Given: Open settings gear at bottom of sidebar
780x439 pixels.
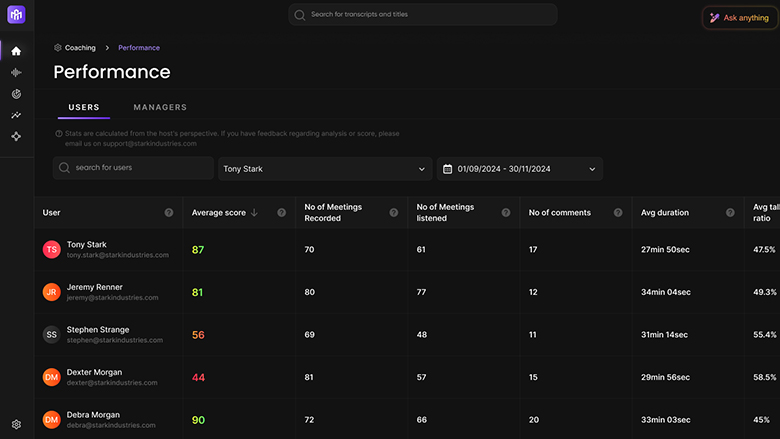Looking at the screenshot, I should point(16,424).
